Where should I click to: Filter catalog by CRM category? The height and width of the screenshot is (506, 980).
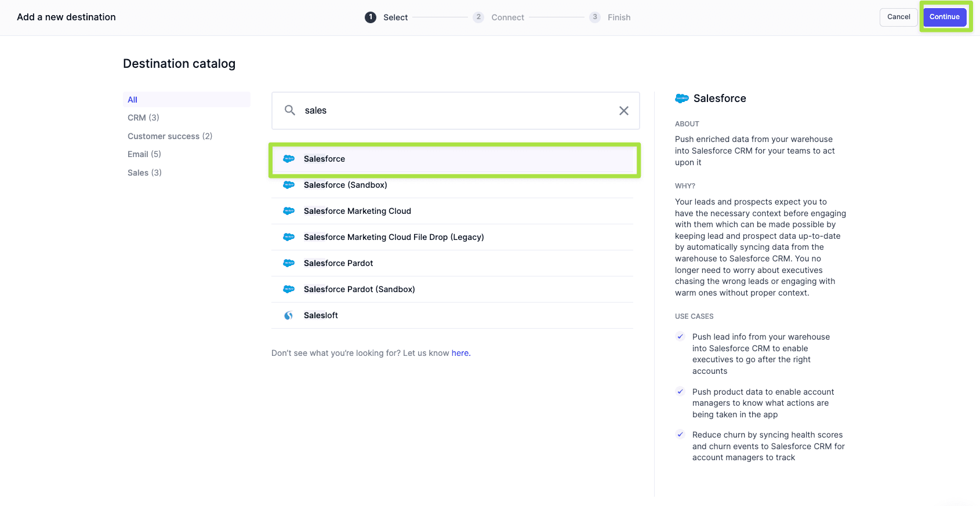coord(143,118)
